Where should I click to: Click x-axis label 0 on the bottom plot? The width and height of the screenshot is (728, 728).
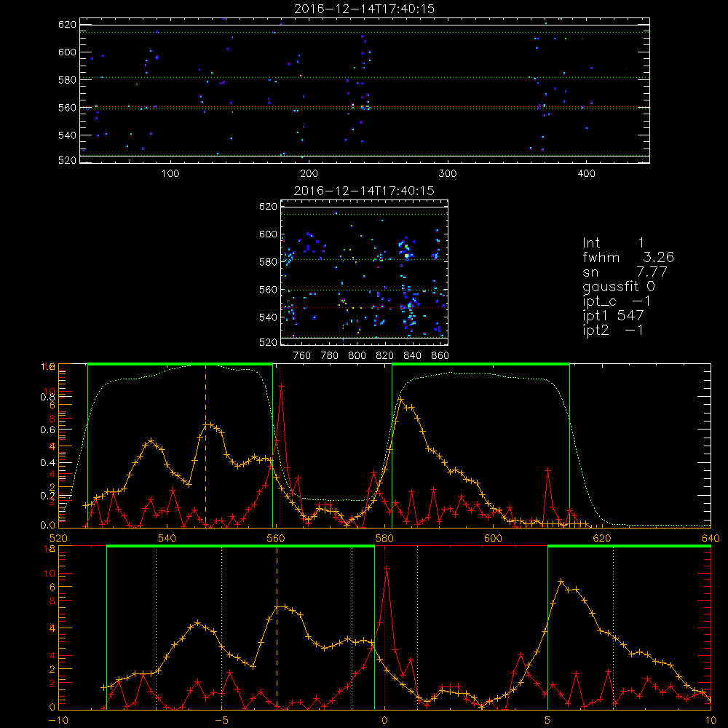coord(384,720)
